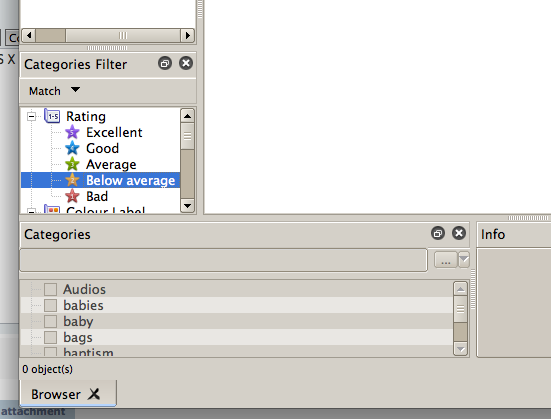Viewport: 551px width, 419px height.
Task: Click the Categories search input field
Action: coord(223,260)
